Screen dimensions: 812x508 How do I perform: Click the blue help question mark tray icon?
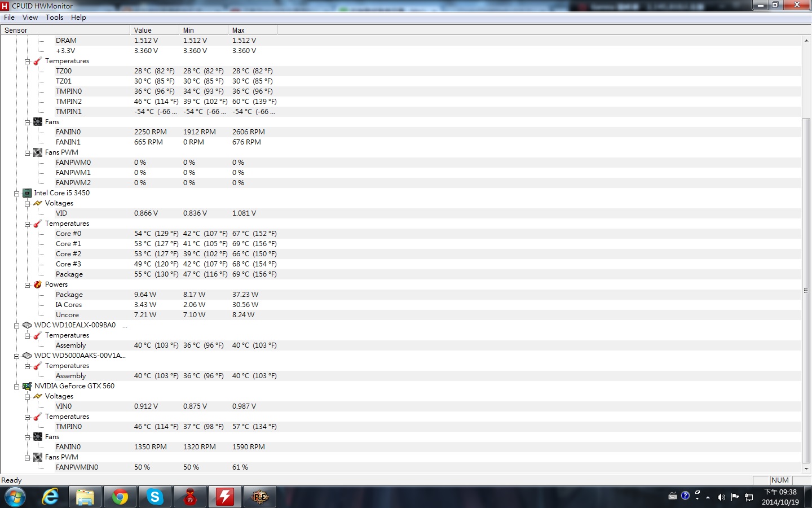tap(685, 496)
